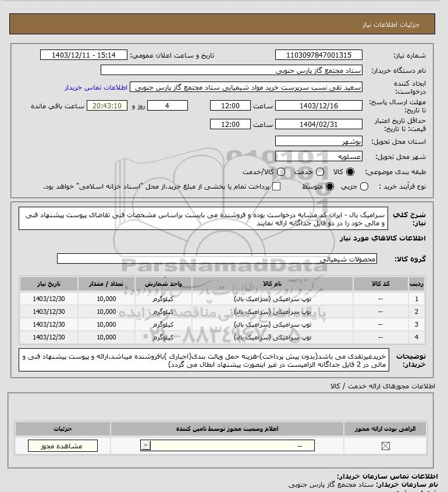Click the request number field 1103097847001315

[318, 55]
